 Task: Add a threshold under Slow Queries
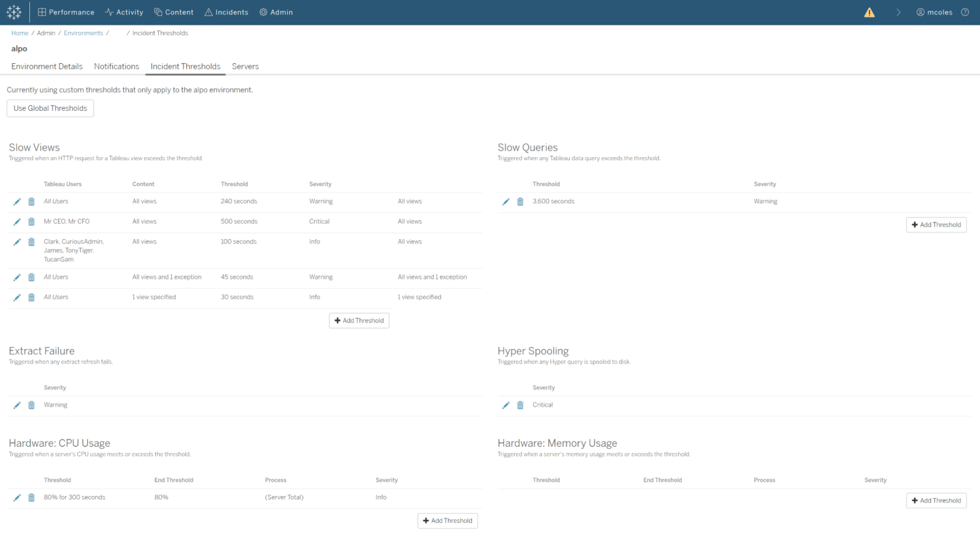coord(936,225)
